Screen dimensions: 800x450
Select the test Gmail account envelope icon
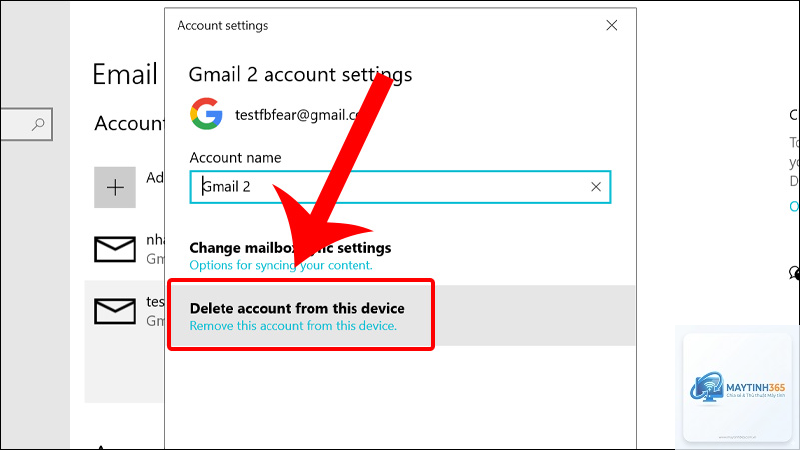pos(115,311)
